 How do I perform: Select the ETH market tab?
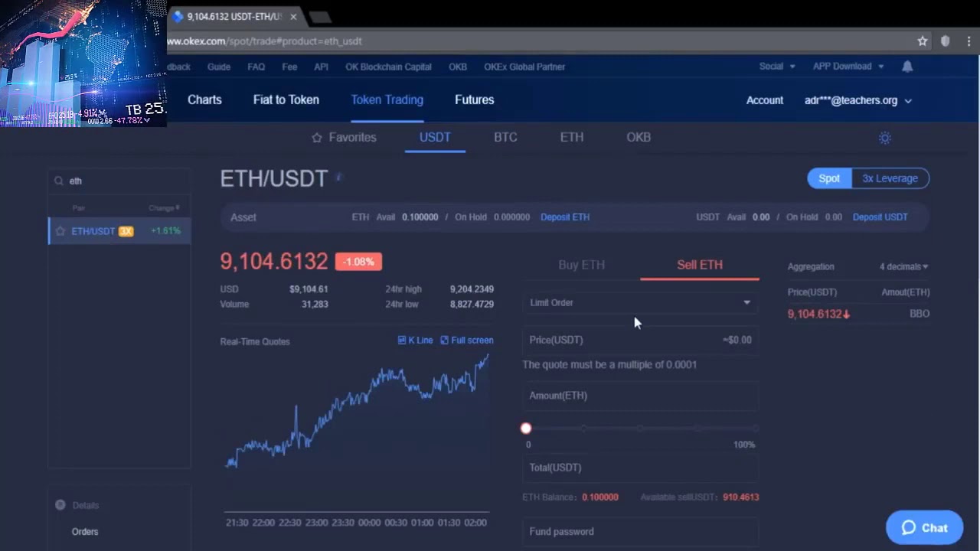[572, 138]
